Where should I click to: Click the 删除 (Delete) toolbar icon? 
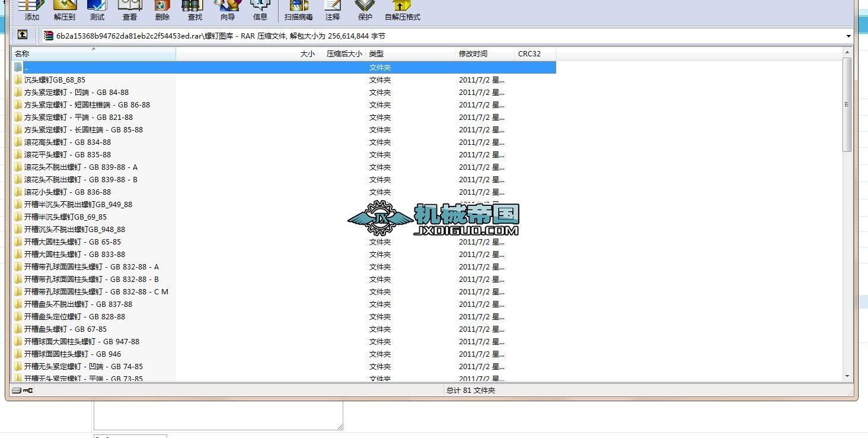click(161, 11)
